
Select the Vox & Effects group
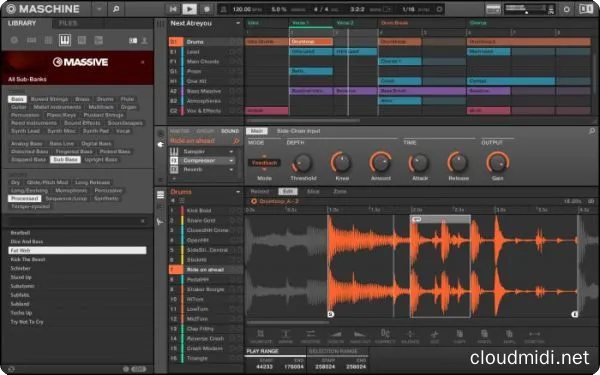point(205,111)
